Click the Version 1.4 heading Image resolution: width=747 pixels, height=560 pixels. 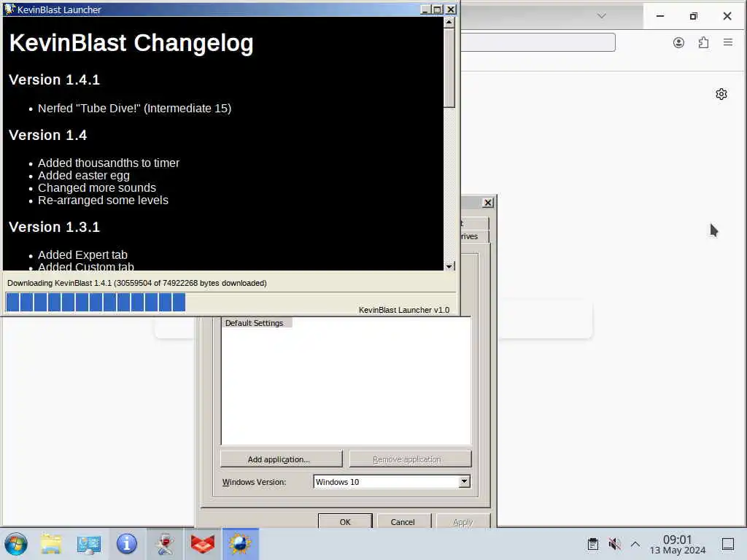click(47, 135)
